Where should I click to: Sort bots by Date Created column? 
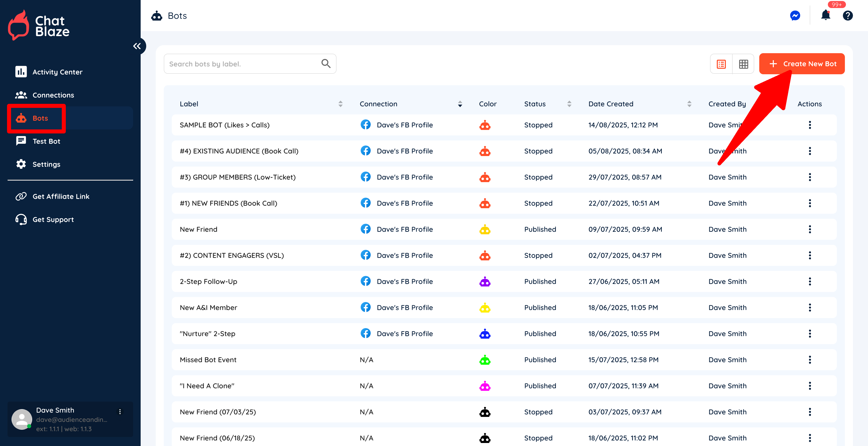689,104
